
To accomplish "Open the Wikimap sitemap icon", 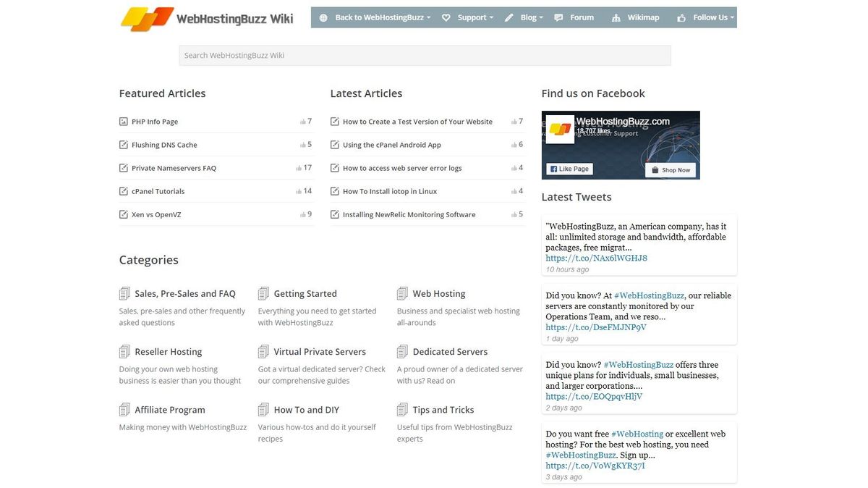I will pos(618,17).
